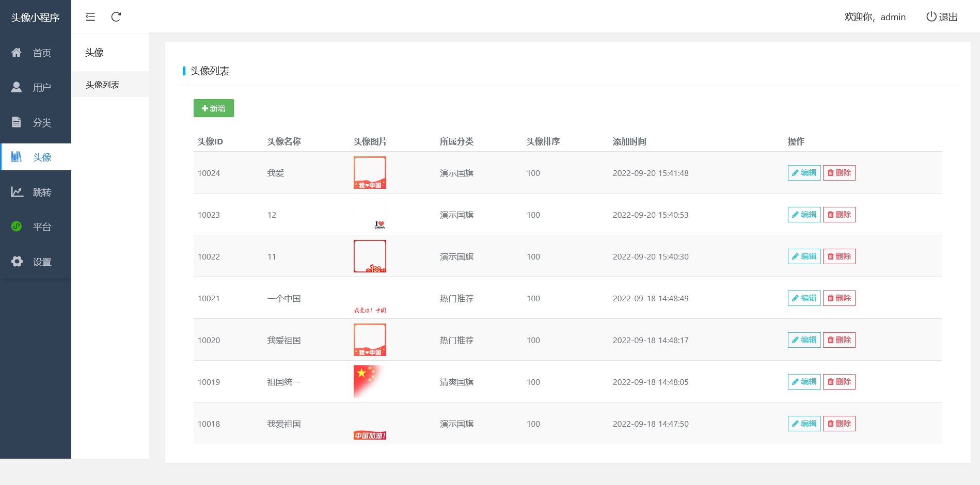
Task: Edit the 一个中国 avatar row
Action: click(804, 298)
